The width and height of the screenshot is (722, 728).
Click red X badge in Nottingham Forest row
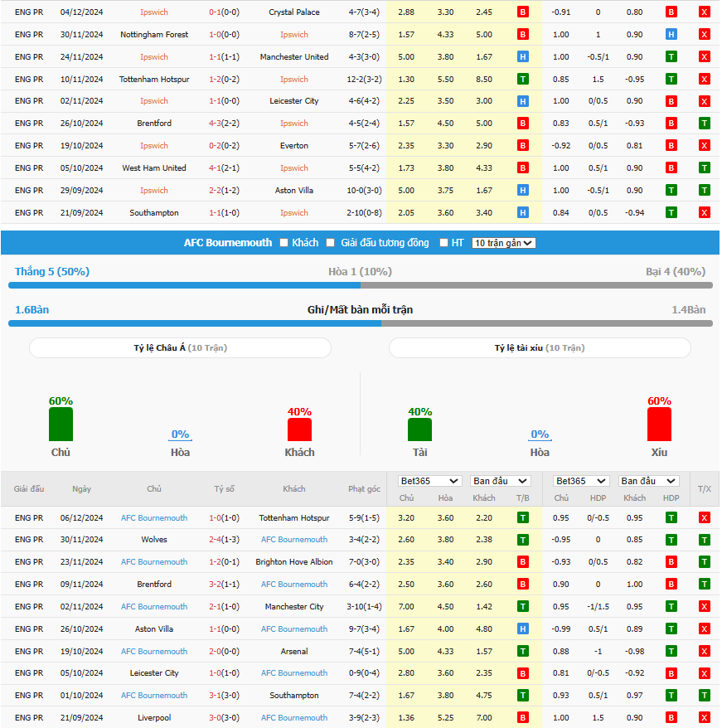point(705,34)
